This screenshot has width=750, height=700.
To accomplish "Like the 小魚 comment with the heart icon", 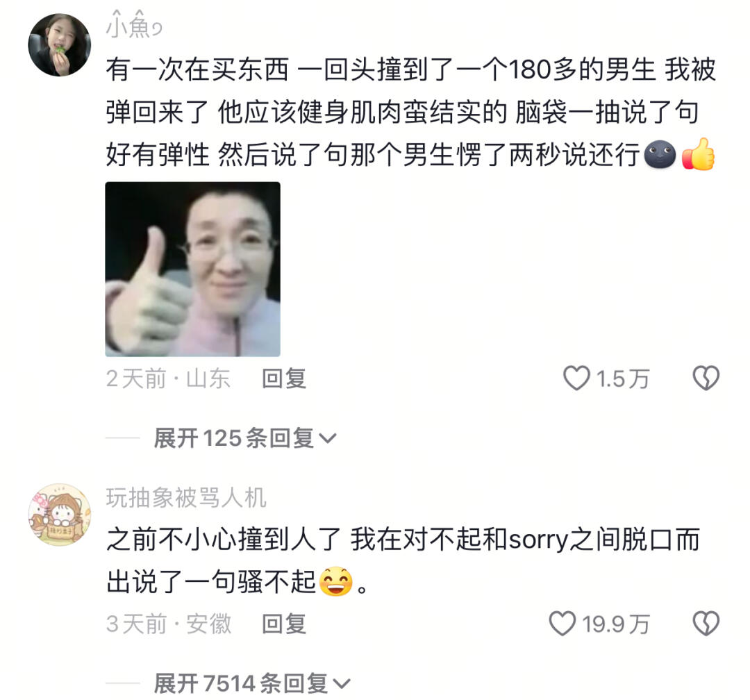I will [576, 378].
